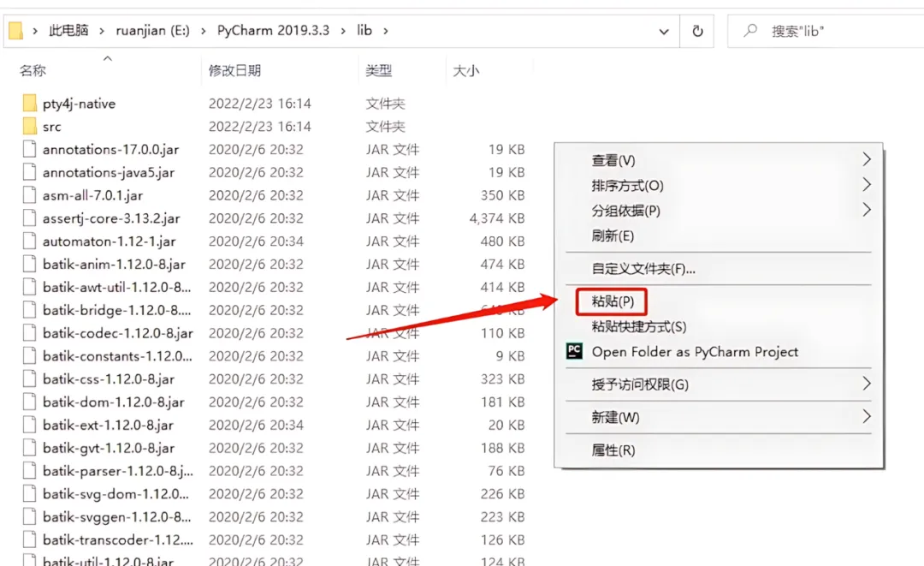The image size is (924, 566).
Task: Click 350 KB size of asm-all-7.0.1.jar
Action: pyautogui.click(x=502, y=195)
